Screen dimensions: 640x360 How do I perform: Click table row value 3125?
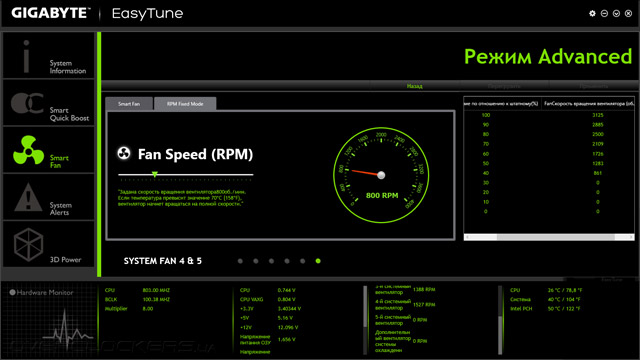[x=598, y=115]
